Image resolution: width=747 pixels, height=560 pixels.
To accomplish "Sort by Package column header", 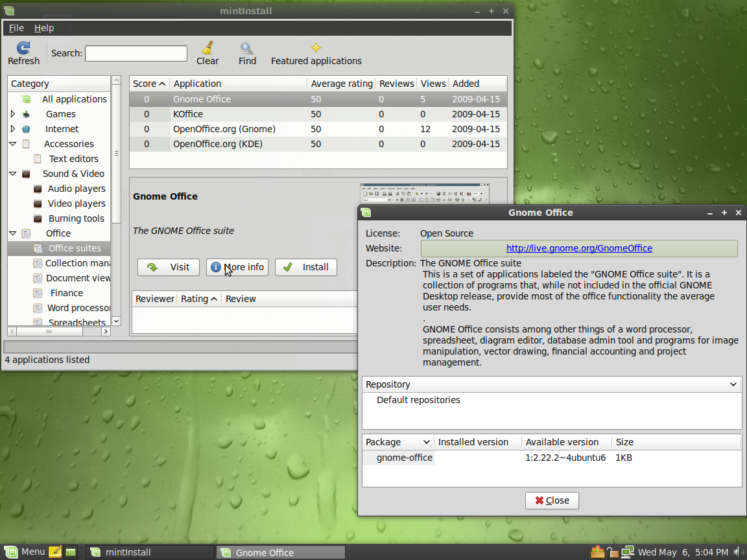I will click(x=397, y=442).
